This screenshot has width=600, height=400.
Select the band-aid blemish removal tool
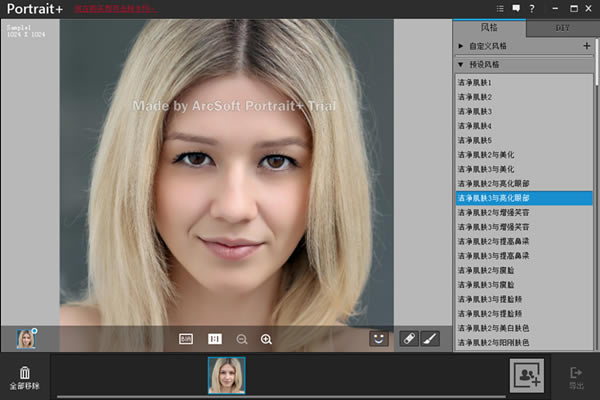coord(409,339)
